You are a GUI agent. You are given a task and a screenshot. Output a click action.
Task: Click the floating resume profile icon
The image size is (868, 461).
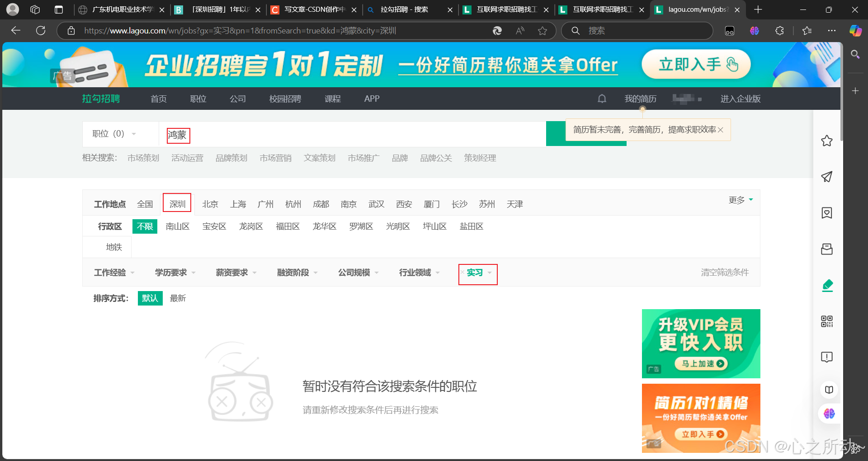(827, 213)
